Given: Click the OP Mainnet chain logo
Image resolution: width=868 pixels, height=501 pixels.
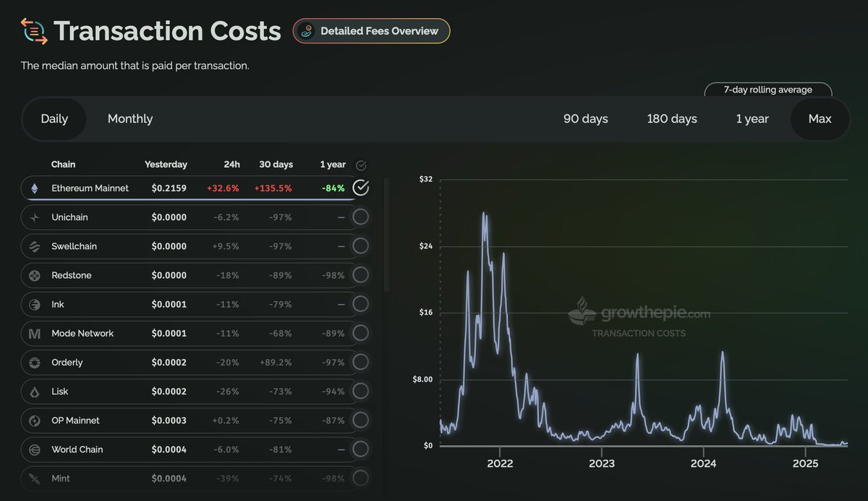Looking at the screenshot, I should tap(34, 420).
